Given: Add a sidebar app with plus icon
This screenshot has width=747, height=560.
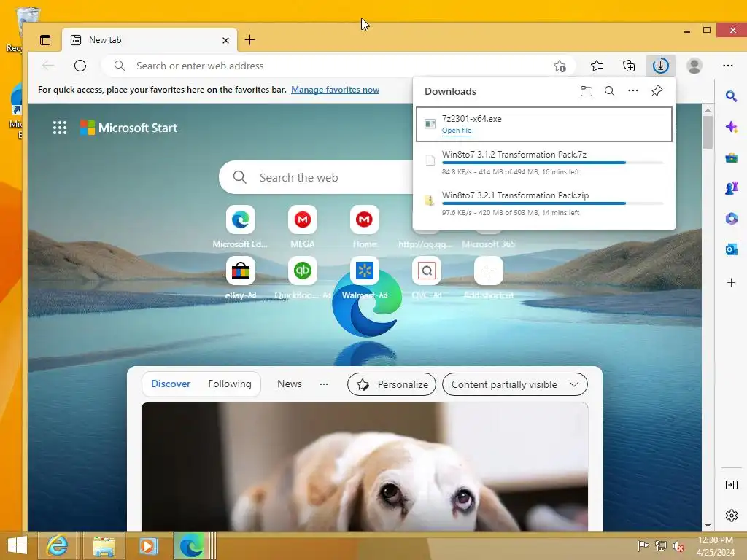Looking at the screenshot, I should (731, 282).
